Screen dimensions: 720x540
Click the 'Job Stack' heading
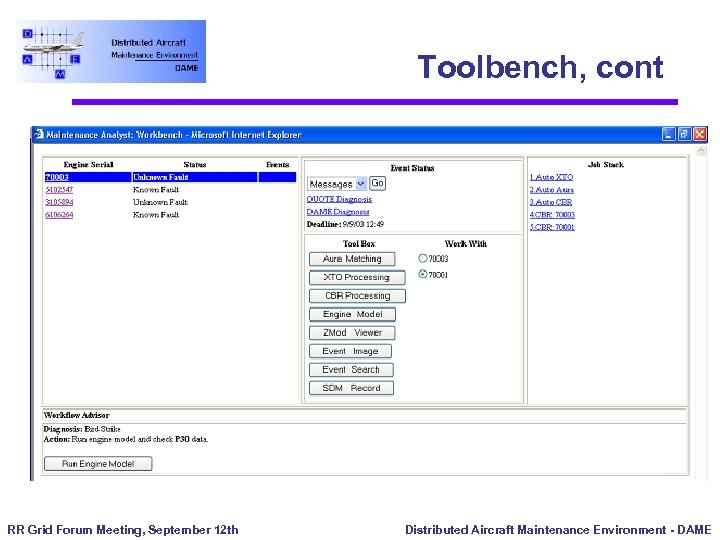click(x=606, y=164)
